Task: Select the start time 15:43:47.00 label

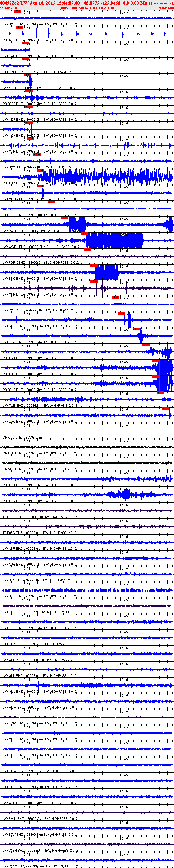Action: [x=9, y=8]
